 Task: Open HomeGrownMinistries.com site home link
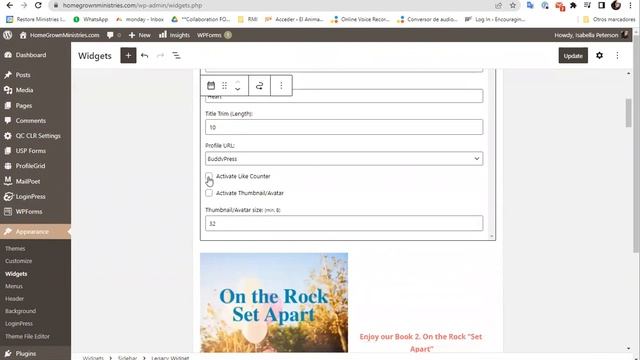tap(60, 35)
